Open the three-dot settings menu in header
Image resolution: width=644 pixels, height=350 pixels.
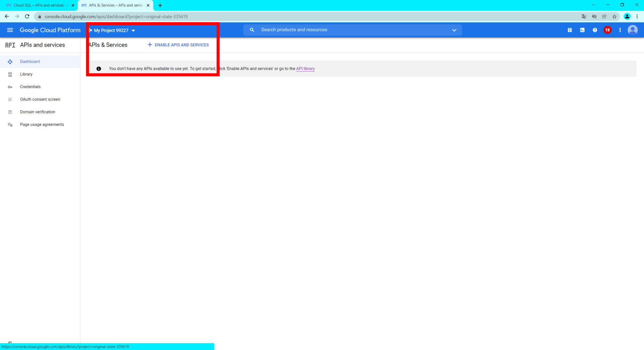click(x=620, y=30)
